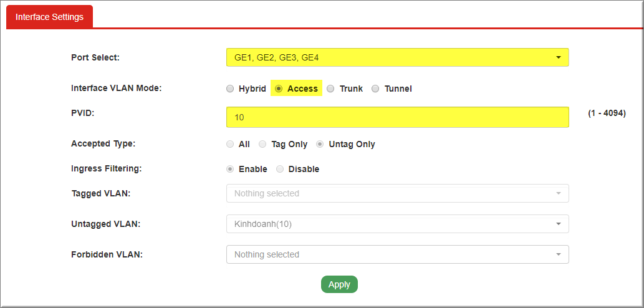
Task: Click the green Apply button
Action: tap(339, 284)
